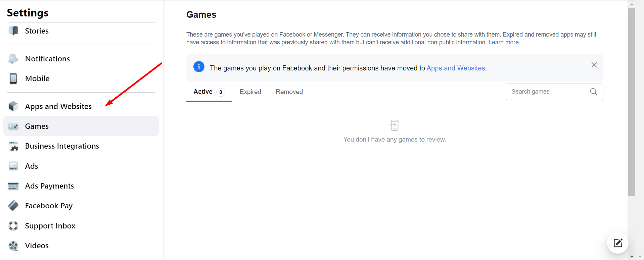
Task: Click the search magnifier icon
Action: (594, 92)
